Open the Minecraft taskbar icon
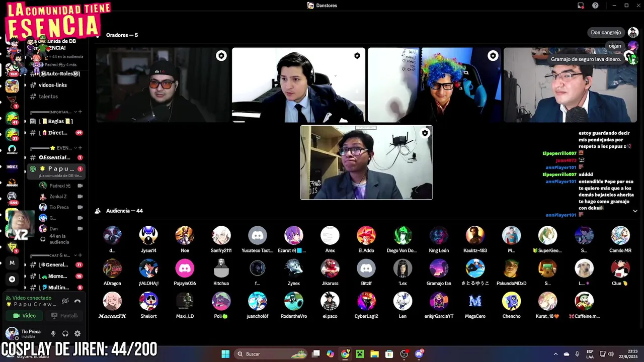644x362 pixels. click(360, 354)
